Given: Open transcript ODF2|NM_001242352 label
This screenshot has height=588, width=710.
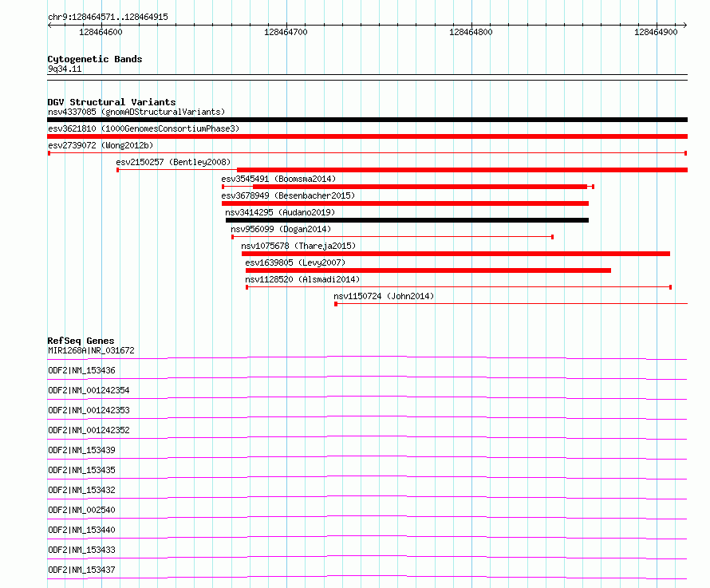Looking at the screenshot, I should [89, 430].
